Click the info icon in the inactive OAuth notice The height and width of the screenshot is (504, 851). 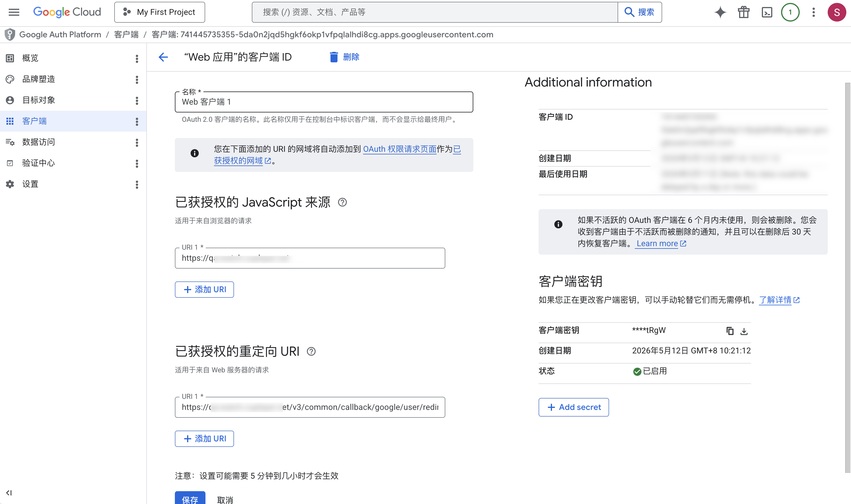click(558, 224)
